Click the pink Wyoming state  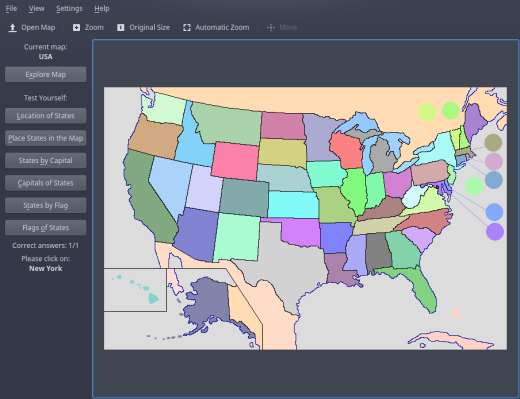click(x=235, y=161)
